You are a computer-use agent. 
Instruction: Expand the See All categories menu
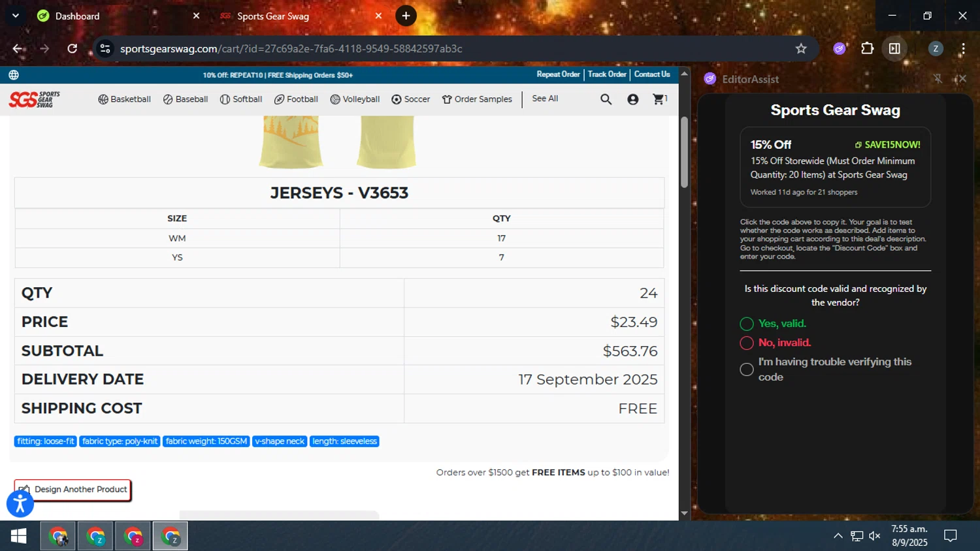[545, 99]
